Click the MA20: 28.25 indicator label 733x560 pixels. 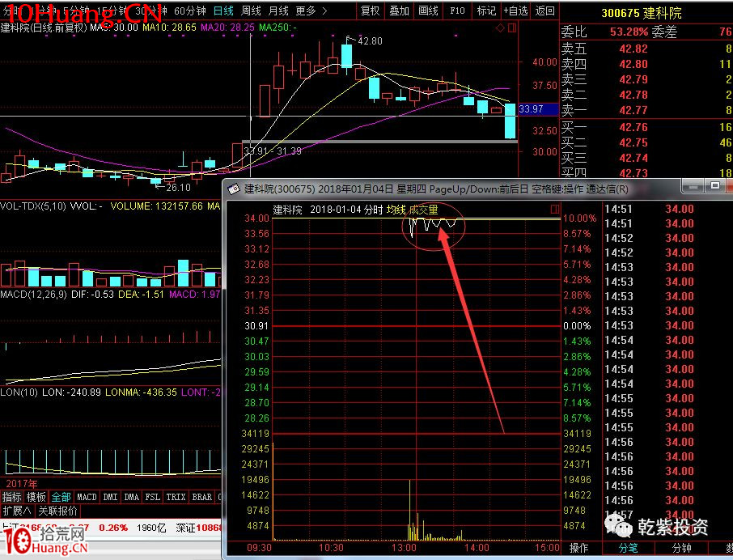coord(227,28)
